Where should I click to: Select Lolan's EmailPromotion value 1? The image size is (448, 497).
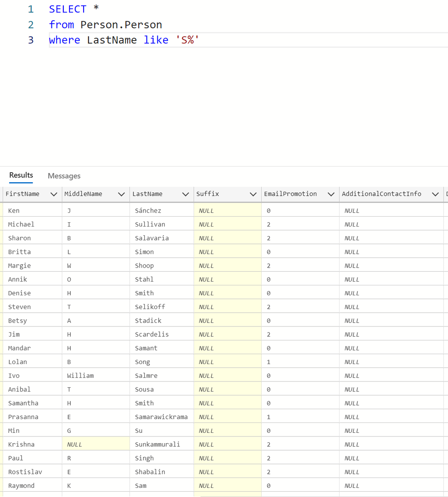click(x=300, y=362)
